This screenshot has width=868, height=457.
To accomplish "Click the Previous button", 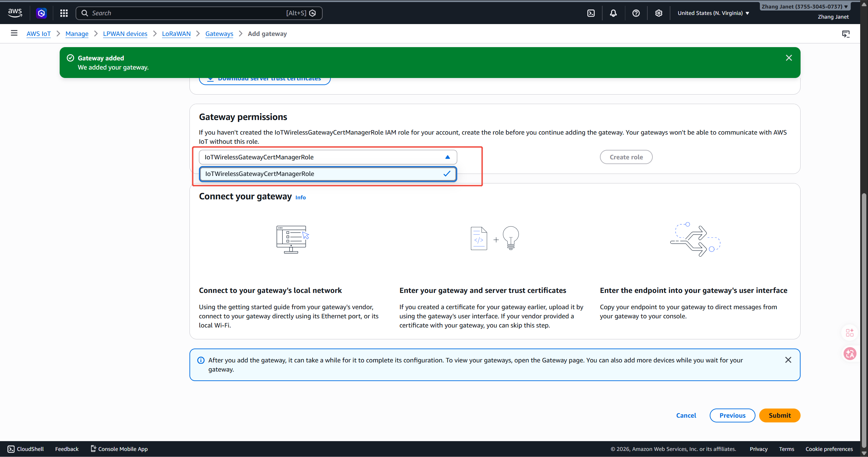I will tap(732, 416).
